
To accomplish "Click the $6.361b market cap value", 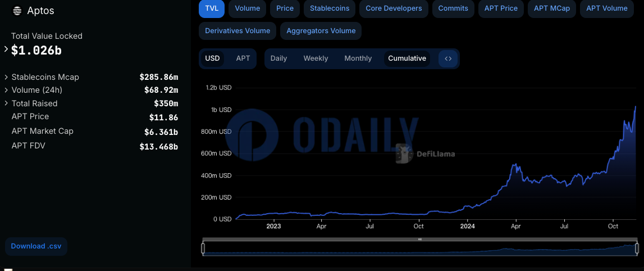I will click(x=161, y=132).
